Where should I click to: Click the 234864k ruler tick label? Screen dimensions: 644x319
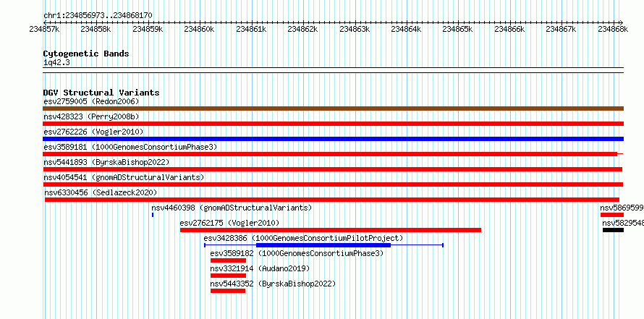click(406, 29)
